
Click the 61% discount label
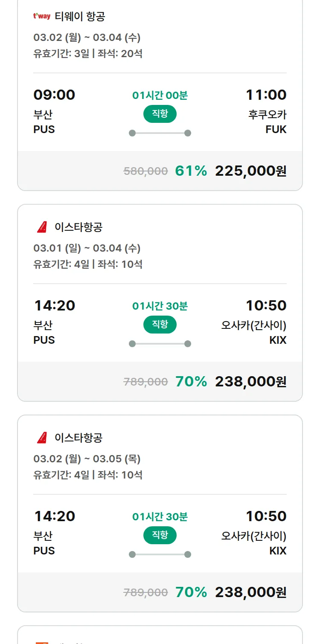(x=191, y=171)
